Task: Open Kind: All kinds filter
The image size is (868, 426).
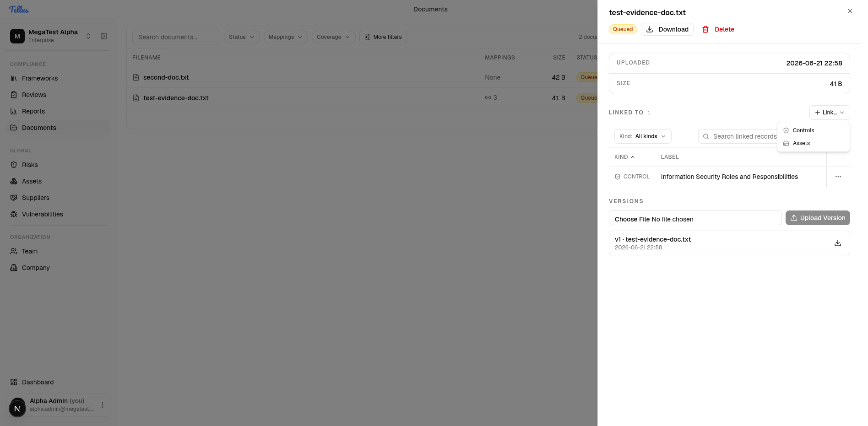Action: tap(643, 136)
